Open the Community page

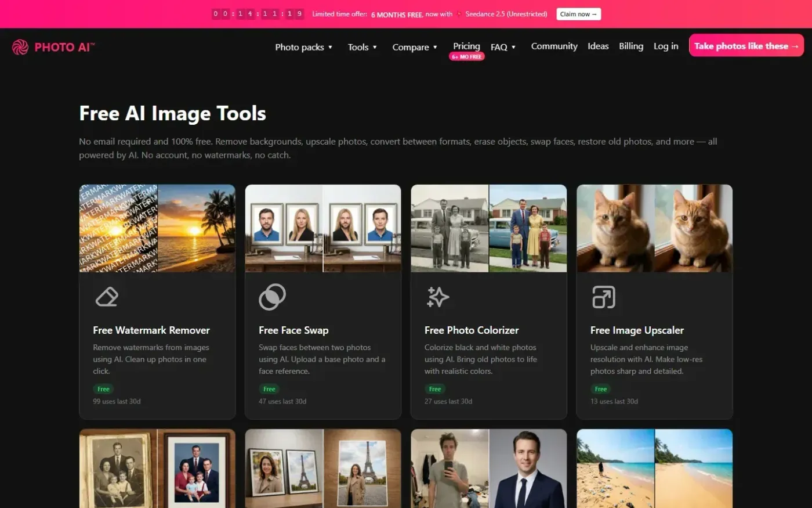point(554,46)
